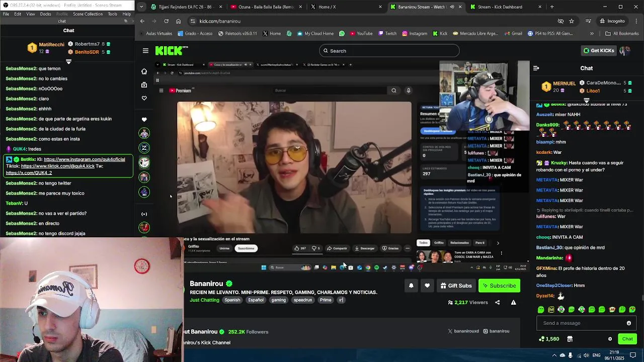This screenshot has height=362, width=644.
Task: Open the All Bookmarks folder
Action: click(622, 34)
